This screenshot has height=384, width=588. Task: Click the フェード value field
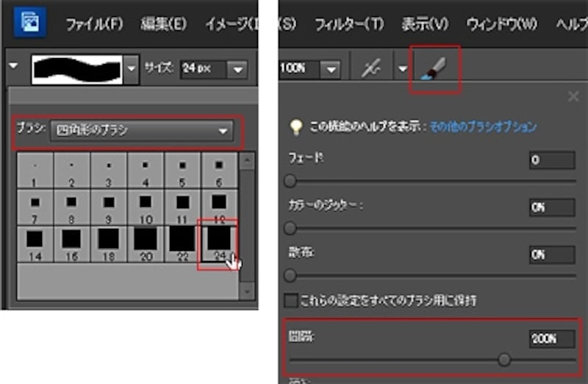point(552,160)
